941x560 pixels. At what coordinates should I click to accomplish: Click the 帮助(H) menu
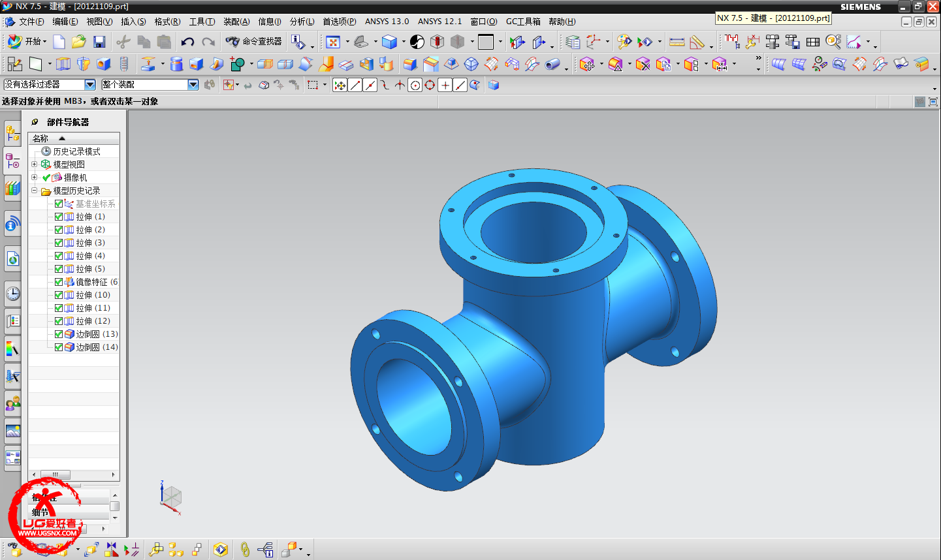(562, 22)
